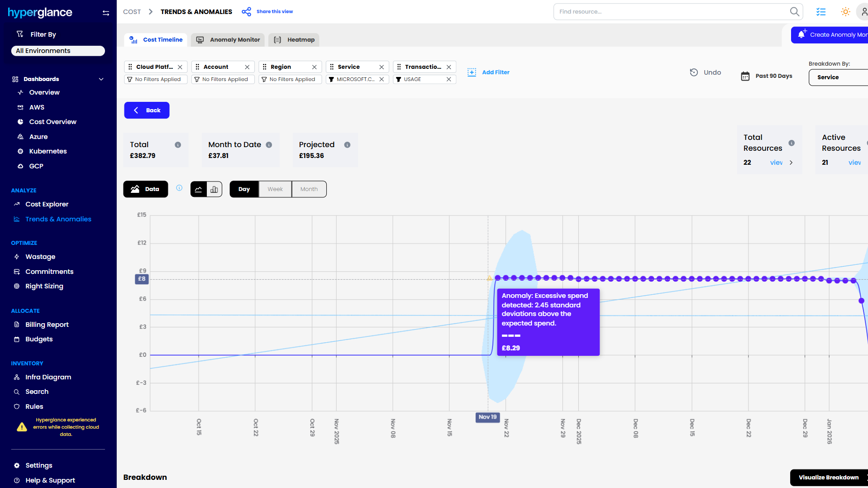Switch to the Anomaly Monitor tab
Screen dimensions: 868x488
228,40
